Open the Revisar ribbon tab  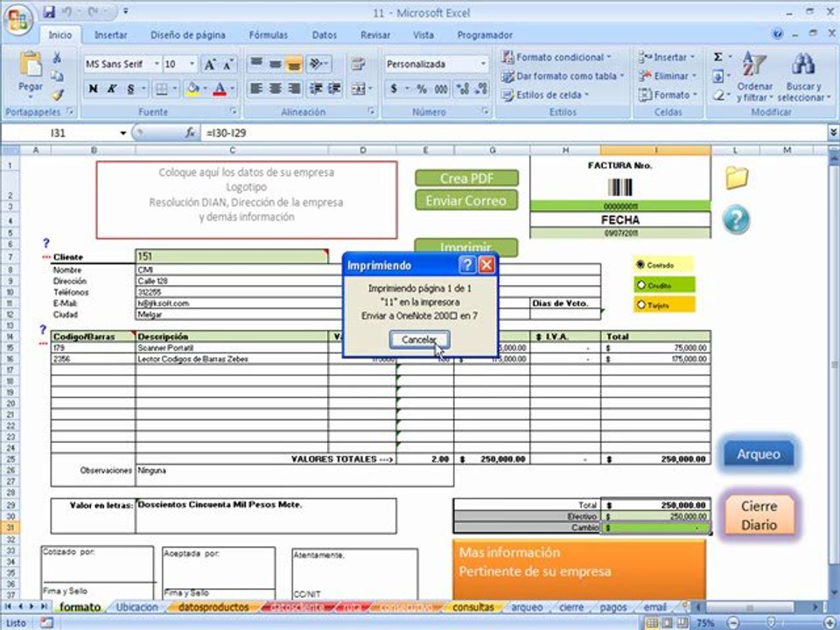[x=375, y=35]
